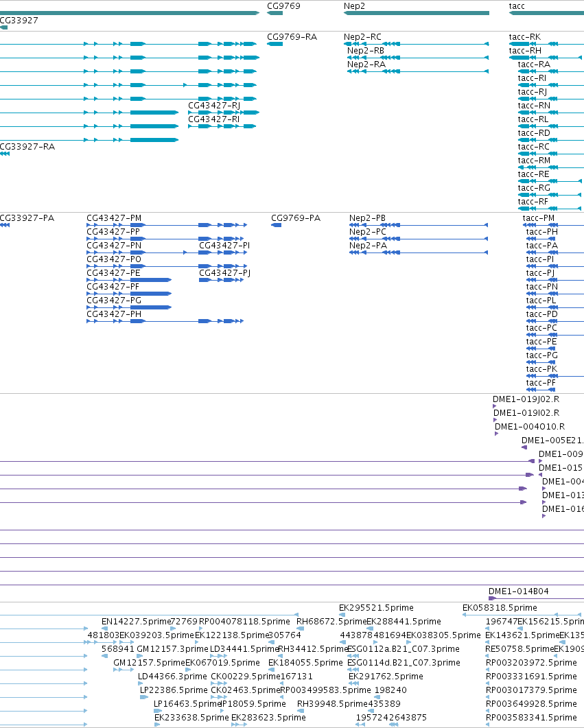This screenshot has width=584, height=728.
Task: Open the tacc-RG transcript label
Action: [x=534, y=187]
